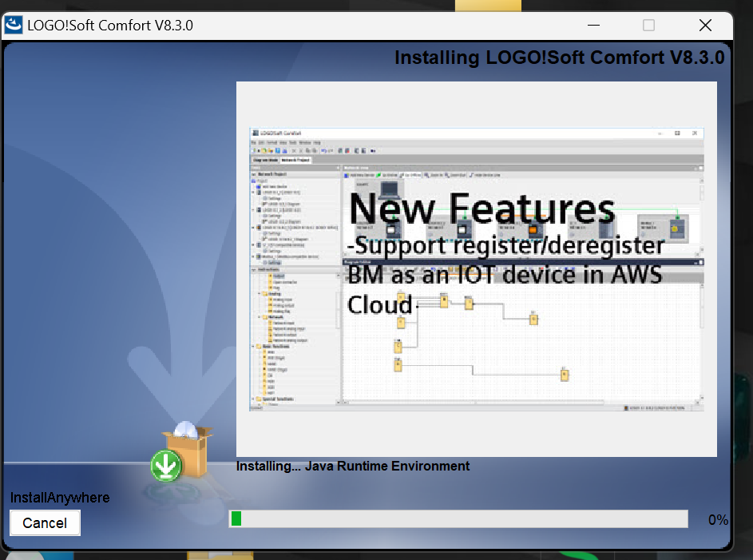Click the LOGO!Soft Comfort title bar icon
This screenshot has height=560, width=753.
click(14, 25)
